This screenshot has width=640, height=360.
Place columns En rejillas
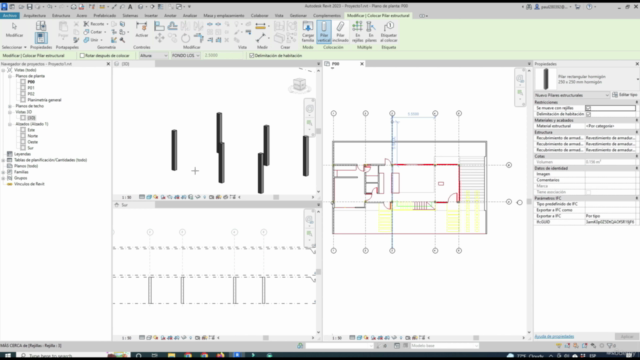click(358, 32)
